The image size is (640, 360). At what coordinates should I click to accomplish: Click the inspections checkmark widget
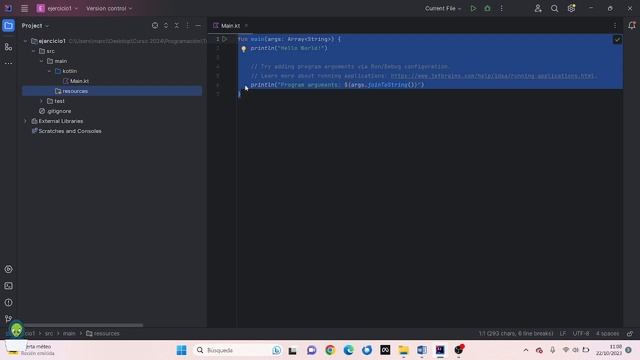(x=617, y=40)
